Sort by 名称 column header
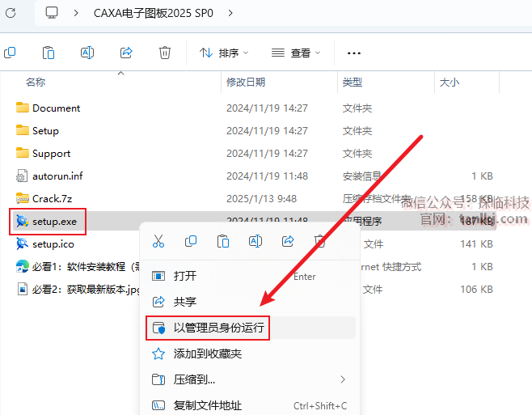 click(x=36, y=83)
